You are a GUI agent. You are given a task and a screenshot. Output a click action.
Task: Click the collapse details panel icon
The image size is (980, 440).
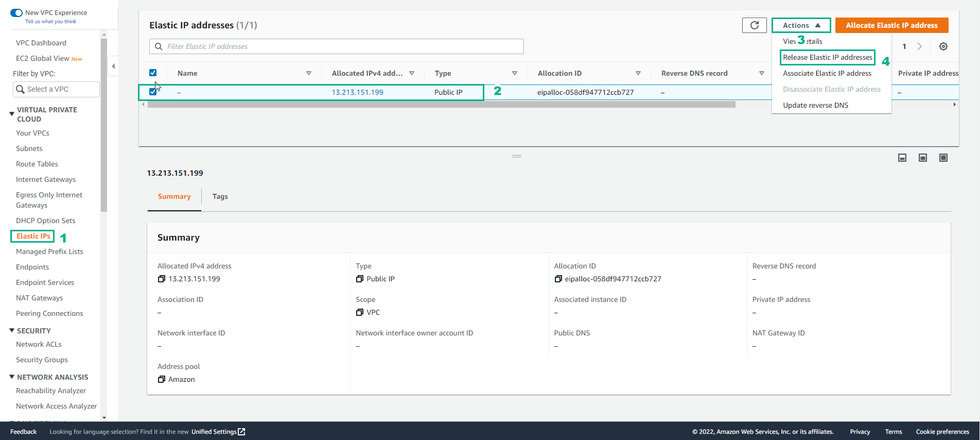pos(902,158)
